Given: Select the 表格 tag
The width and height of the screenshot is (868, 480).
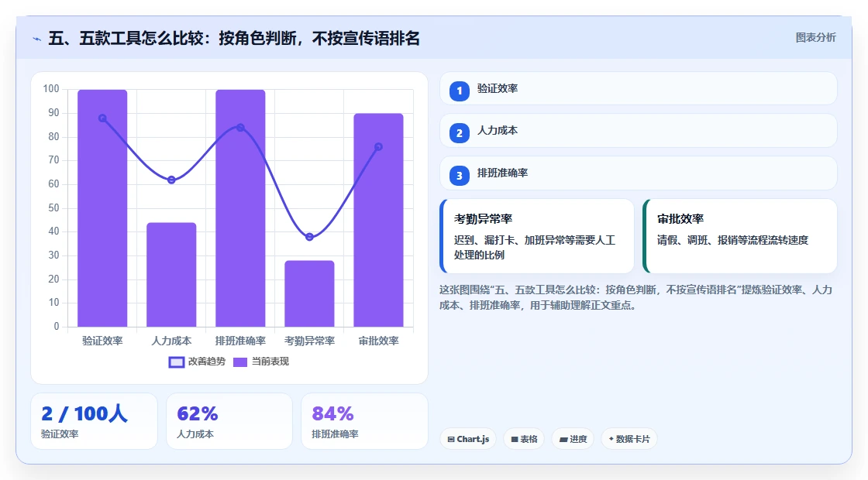Looking at the screenshot, I should click(524, 439).
